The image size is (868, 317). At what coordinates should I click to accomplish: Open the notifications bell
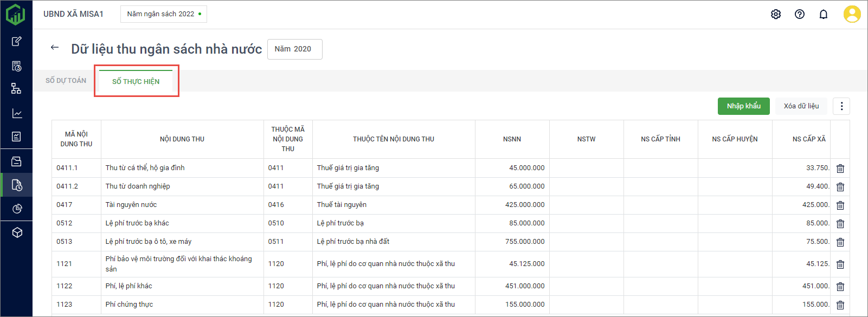pos(824,14)
